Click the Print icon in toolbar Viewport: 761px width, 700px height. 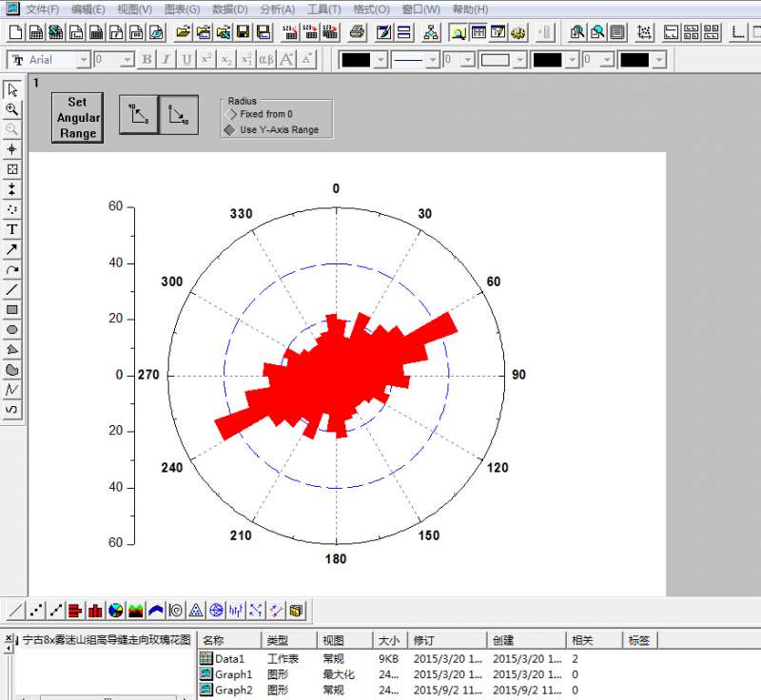357,32
